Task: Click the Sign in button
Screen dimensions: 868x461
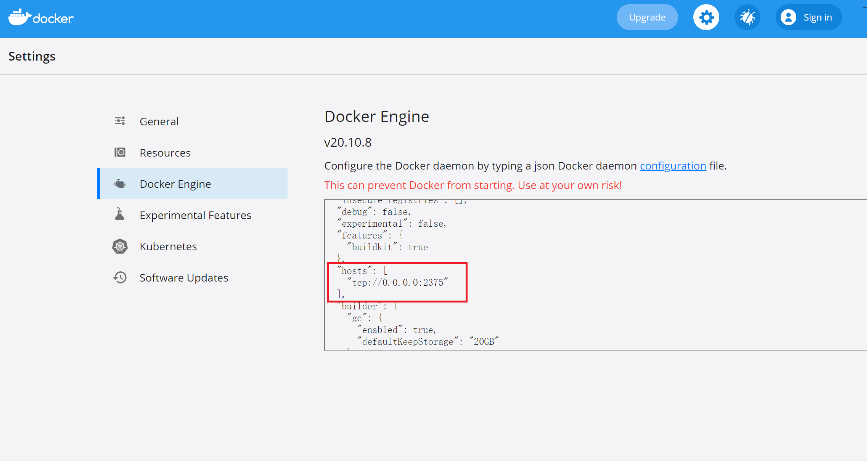Action: (817, 18)
